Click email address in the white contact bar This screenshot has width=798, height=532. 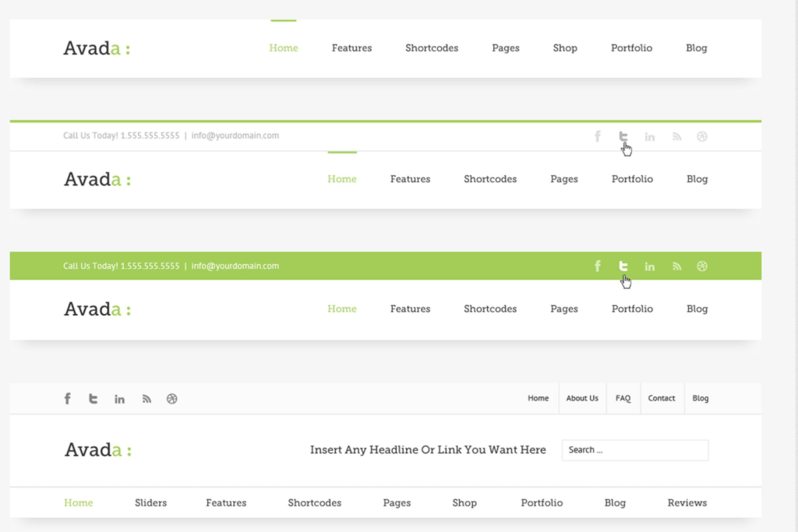click(235, 136)
